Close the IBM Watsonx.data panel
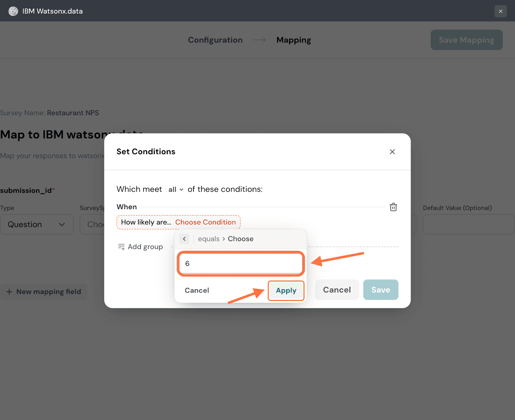This screenshot has width=515, height=420. coord(500,11)
